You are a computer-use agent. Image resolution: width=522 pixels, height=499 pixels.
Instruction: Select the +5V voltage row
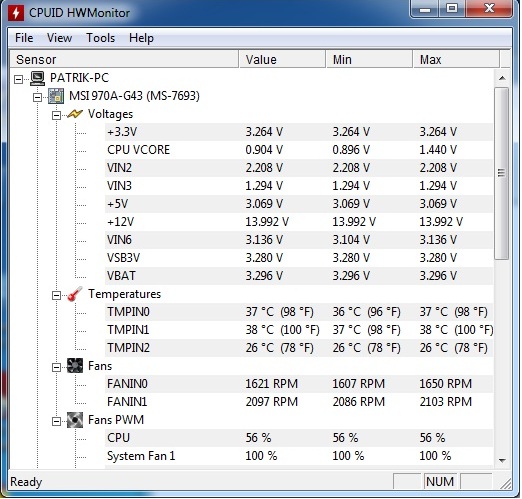[299, 204]
